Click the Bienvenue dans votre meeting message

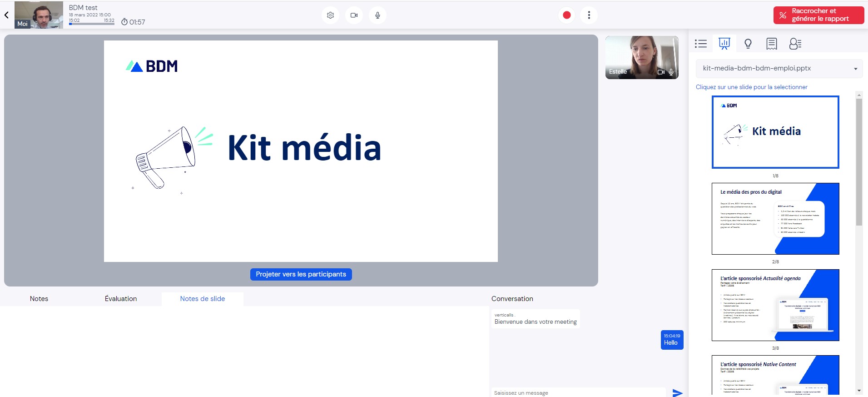coord(536,319)
